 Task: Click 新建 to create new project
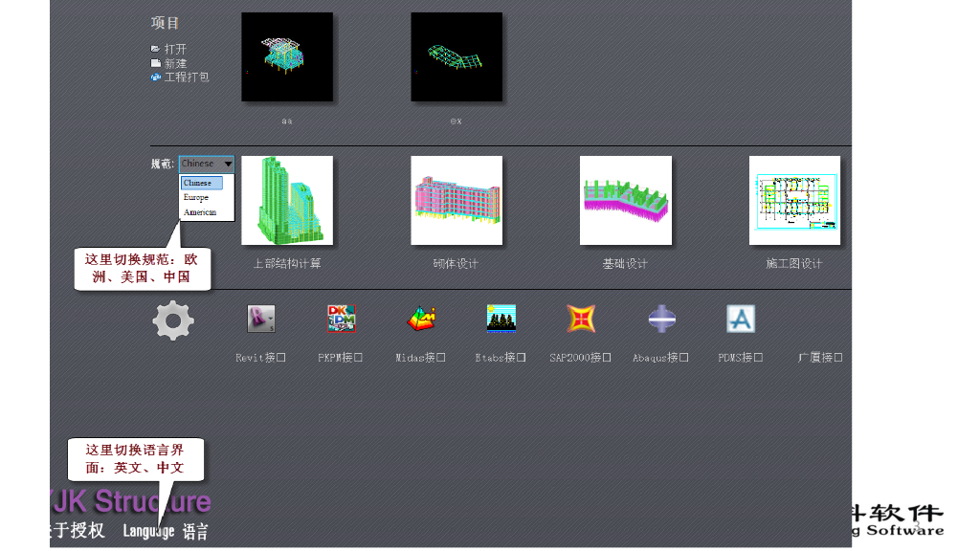tap(175, 63)
